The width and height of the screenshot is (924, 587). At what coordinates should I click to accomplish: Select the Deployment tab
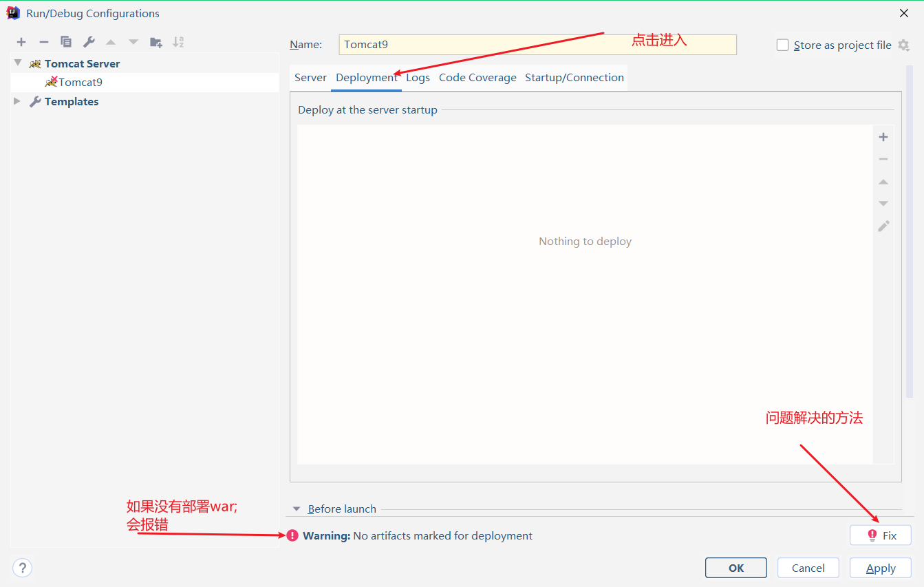click(x=367, y=78)
